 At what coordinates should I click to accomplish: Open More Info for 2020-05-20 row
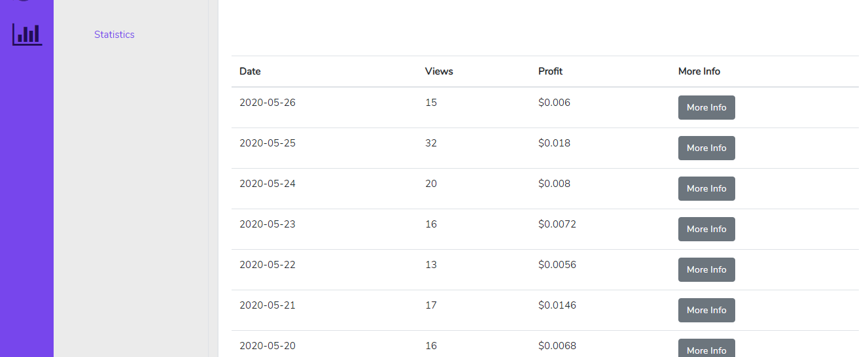click(x=706, y=349)
